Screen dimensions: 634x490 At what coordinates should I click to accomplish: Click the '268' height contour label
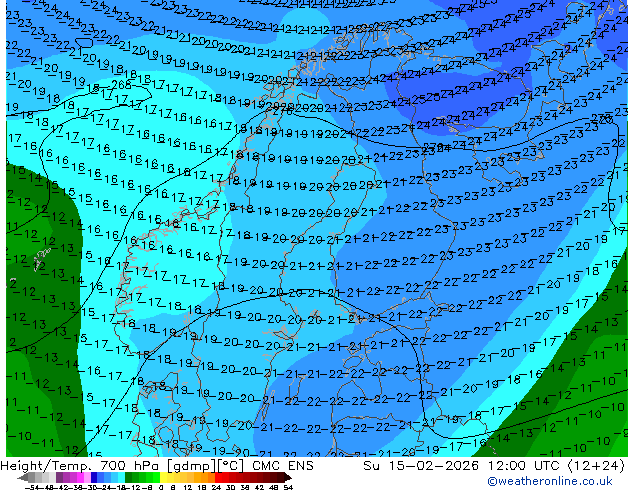[x=121, y=84]
